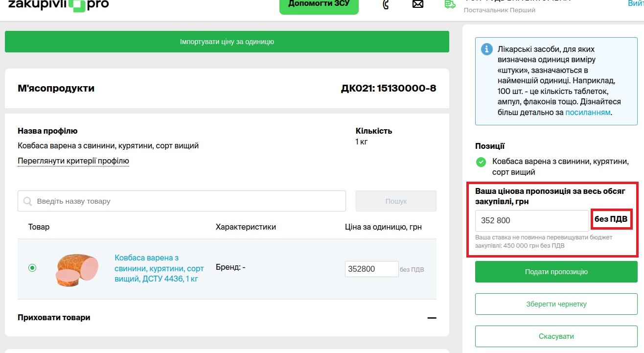The image size is (644, 353).
Task: Select the radio button for the sausage product
Action: (32, 268)
